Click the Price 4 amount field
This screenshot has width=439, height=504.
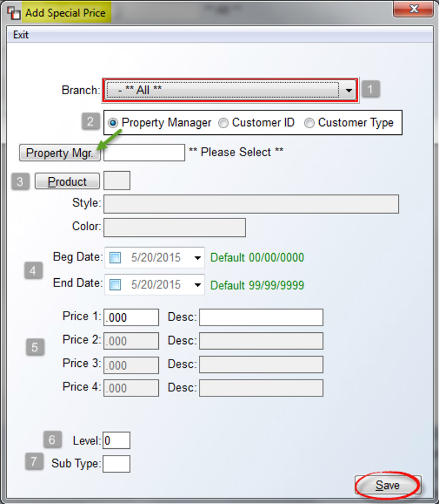[x=131, y=388]
